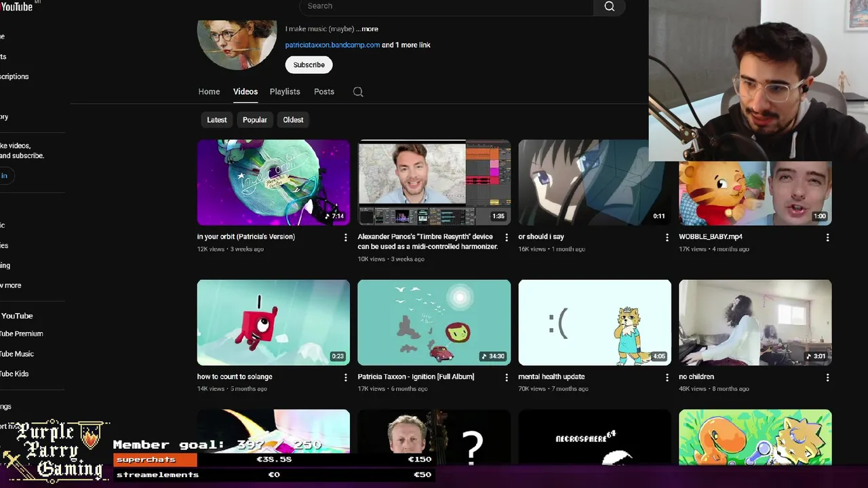The image size is (868, 488).
Task: Open the Posts tab
Action: (x=324, y=91)
